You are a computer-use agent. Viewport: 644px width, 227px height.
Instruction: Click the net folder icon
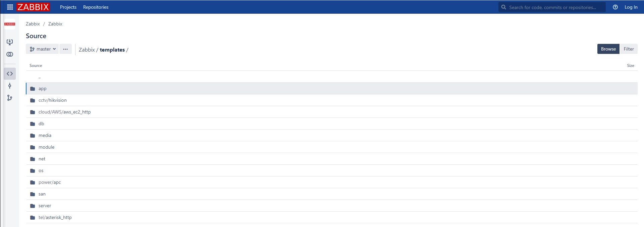pos(33,159)
